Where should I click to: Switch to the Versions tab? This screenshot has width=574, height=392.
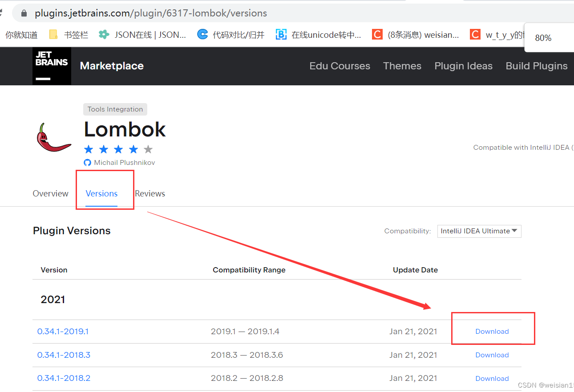(x=101, y=193)
